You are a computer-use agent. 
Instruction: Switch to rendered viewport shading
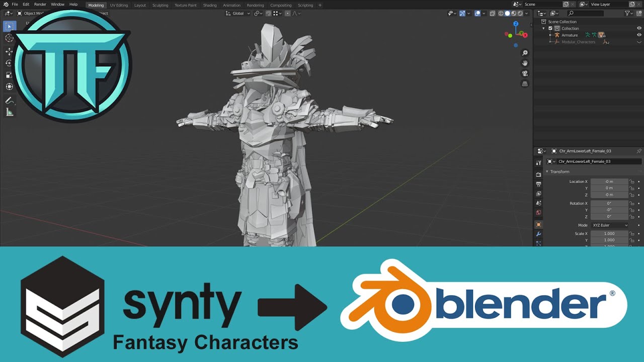click(520, 14)
